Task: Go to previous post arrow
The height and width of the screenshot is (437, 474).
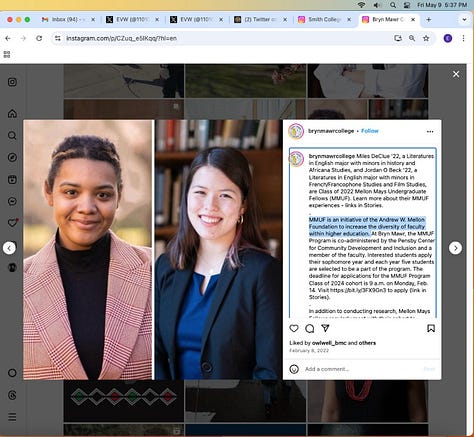Action: click(9, 248)
